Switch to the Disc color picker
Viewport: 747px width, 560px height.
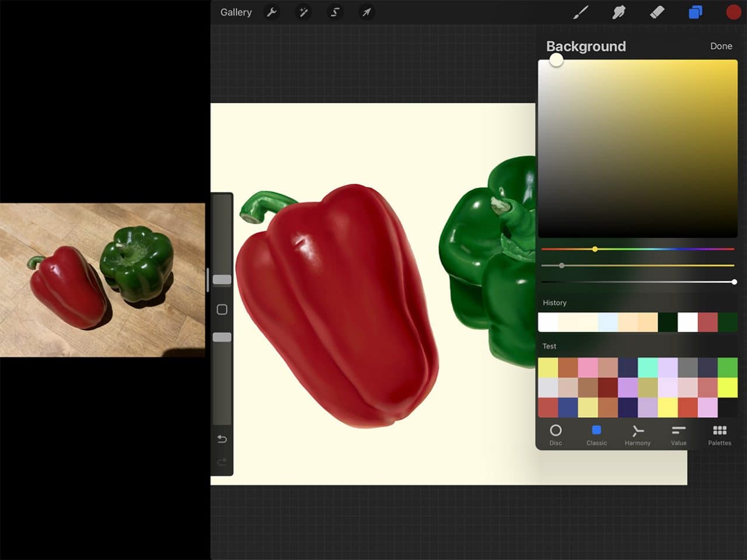[x=556, y=435]
